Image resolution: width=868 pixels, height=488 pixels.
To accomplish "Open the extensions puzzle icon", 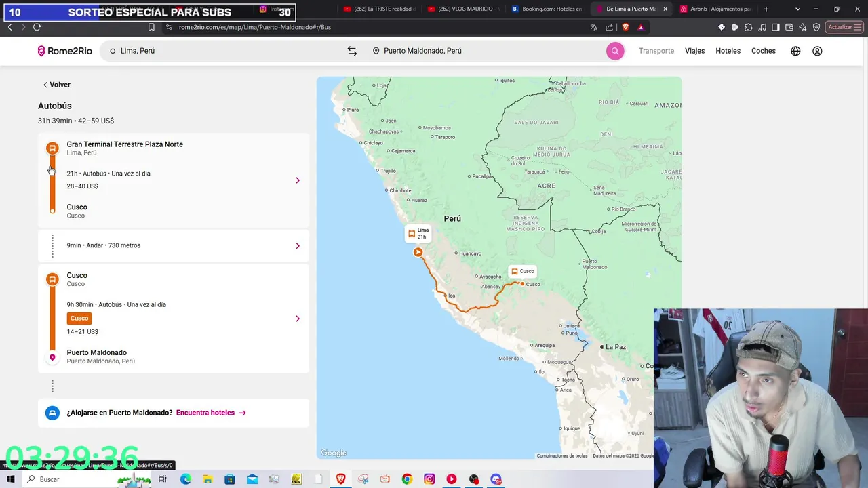I will (x=748, y=27).
